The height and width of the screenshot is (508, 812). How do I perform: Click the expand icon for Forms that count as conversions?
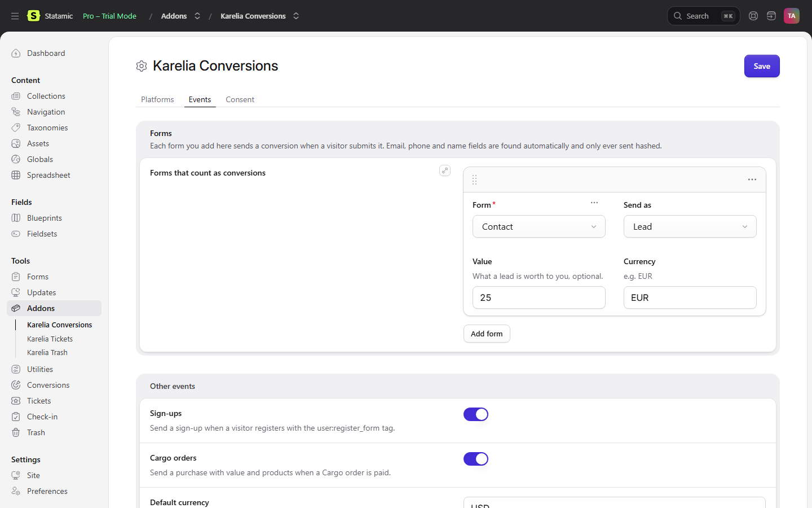(445, 170)
